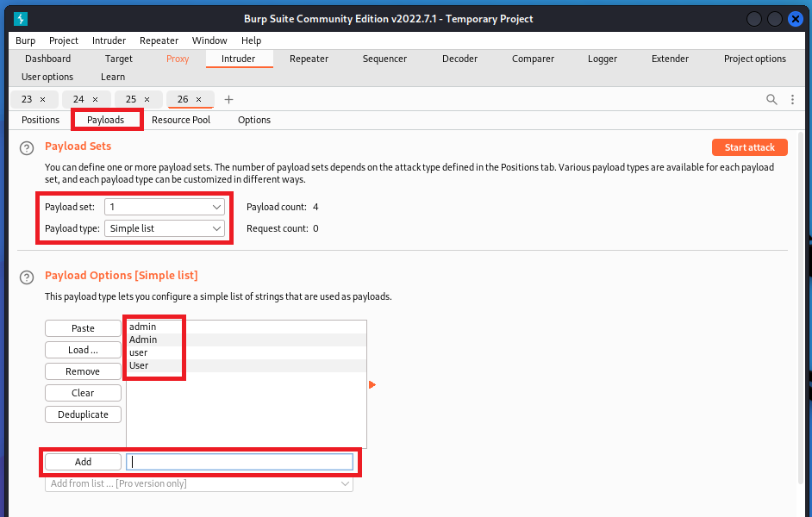Open the Repeater menu
This screenshot has height=517, width=812.
[x=159, y=40]
